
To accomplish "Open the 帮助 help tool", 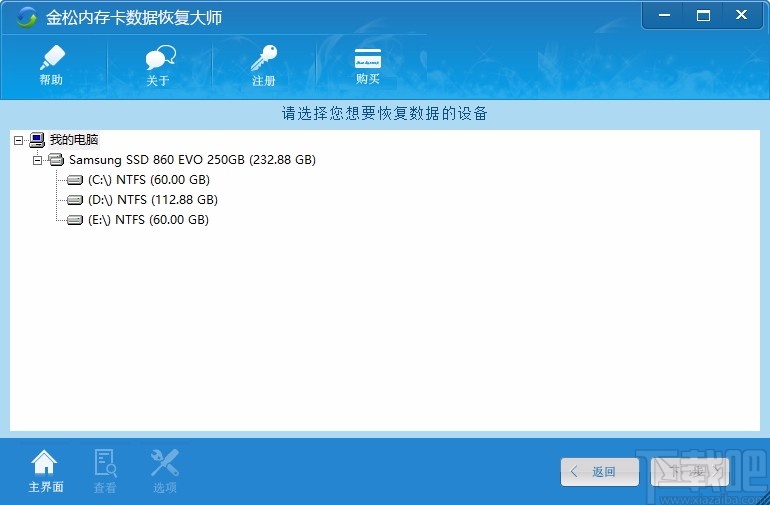I will [52, 65].
